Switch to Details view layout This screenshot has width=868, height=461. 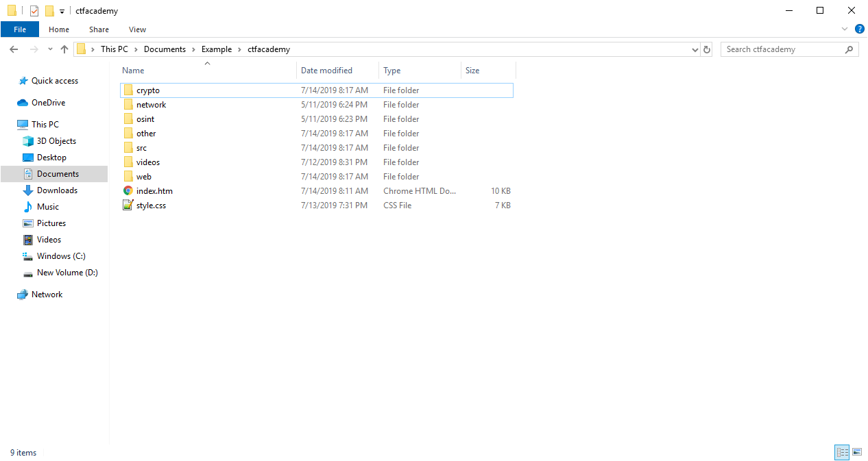(x=841, y=452)
